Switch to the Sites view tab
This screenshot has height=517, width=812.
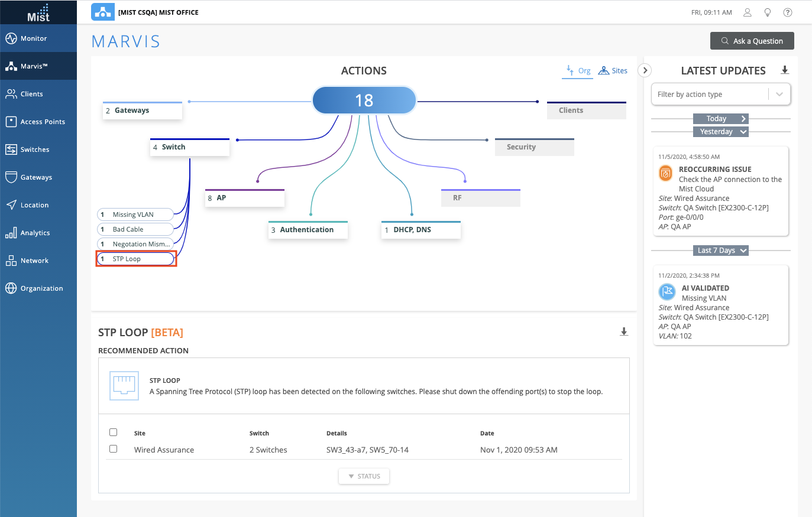(x=613, y=71)
